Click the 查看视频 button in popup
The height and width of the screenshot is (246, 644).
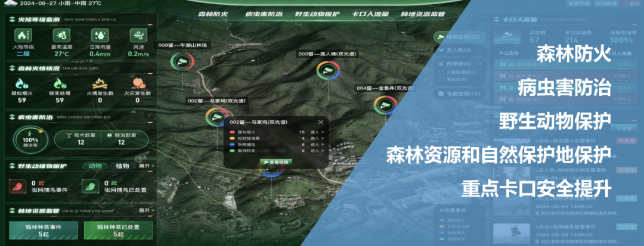click(x=275, y=162)
